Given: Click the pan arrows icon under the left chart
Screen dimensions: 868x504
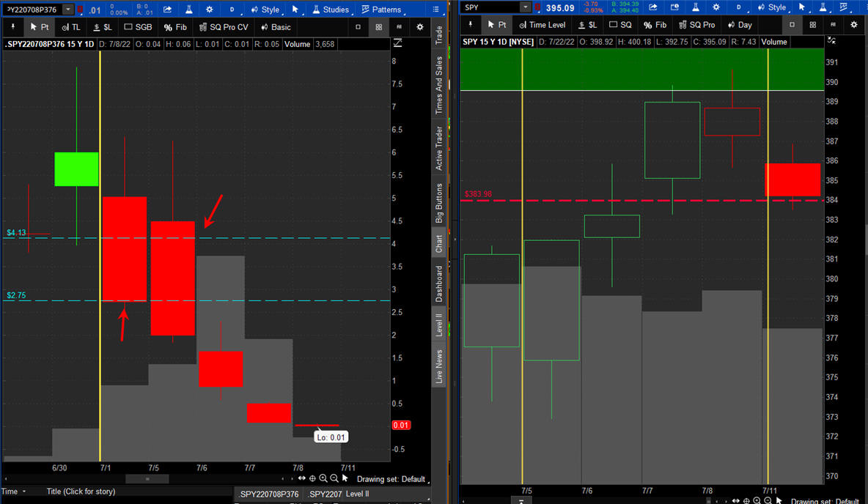Looking at the screenshot, I should coord(302,478).
